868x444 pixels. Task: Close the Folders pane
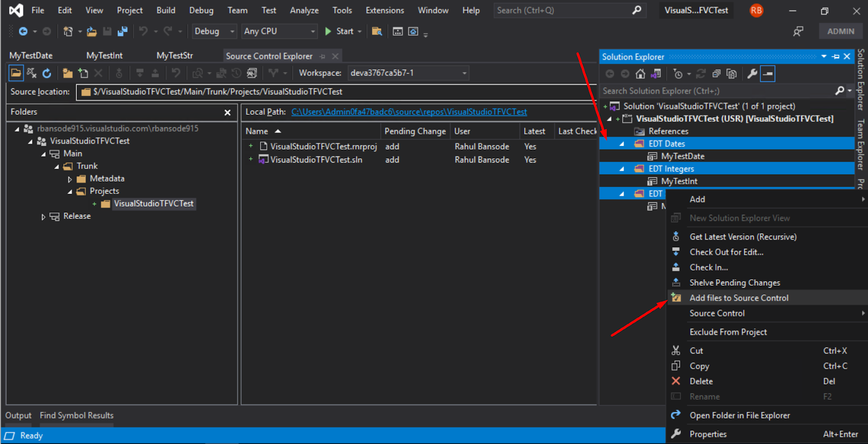point(227,112)
